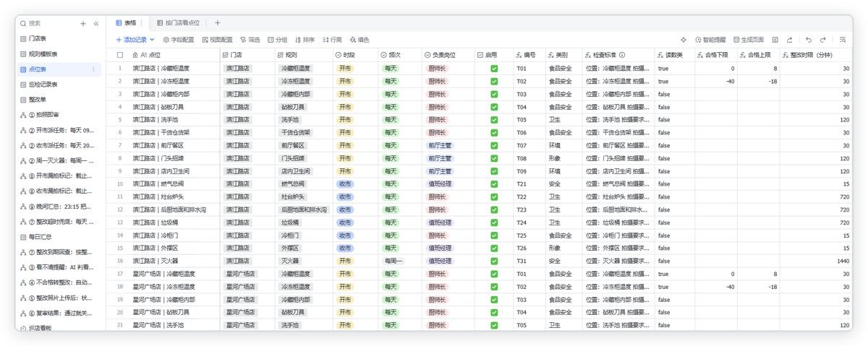Click the AI sparkle icon left of 智能提醒
Image resolution: width=868 pixels, height=346 pixels.
pyautogui.click(x=684, y=40)
